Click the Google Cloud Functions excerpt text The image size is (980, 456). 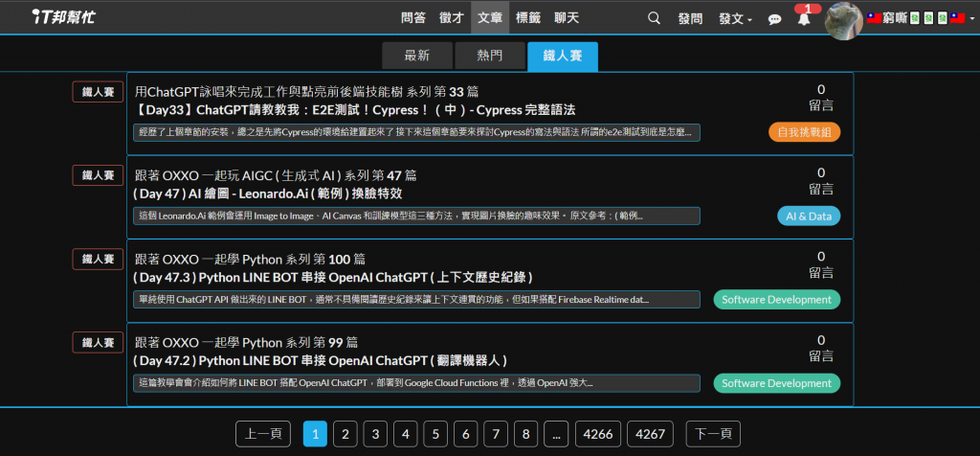click(416, 383)
